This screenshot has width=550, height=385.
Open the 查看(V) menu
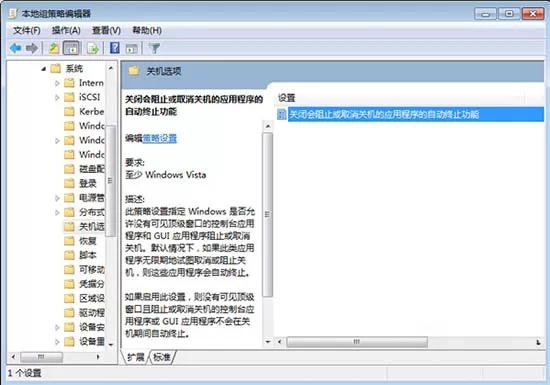pyautogui.click(x=106, y=31)
